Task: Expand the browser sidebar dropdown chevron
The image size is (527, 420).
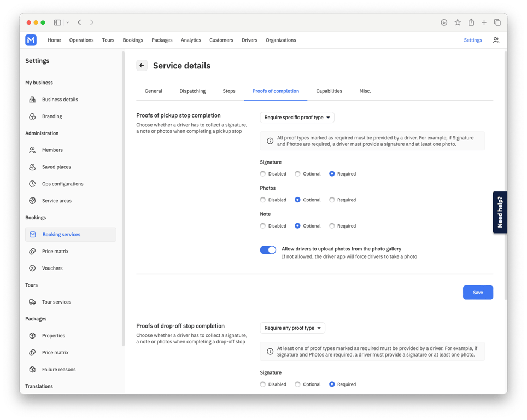Action: coord(68,22)
